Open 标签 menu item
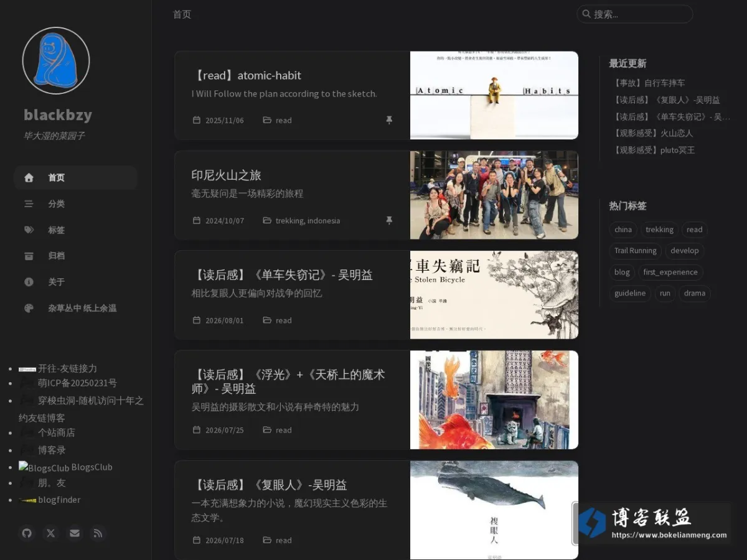The image size is (747, 560). [x=75, y=230]
